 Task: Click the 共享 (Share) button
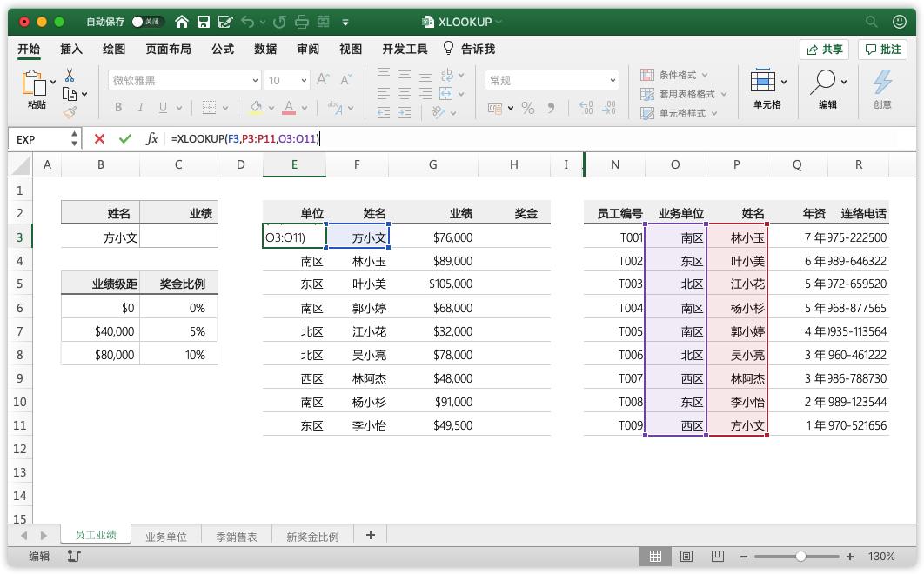[x=824, y=49]
